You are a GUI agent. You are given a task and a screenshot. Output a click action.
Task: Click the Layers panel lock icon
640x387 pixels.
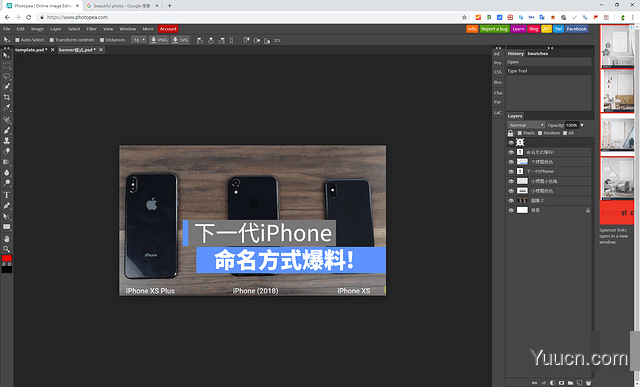(510, 133)
